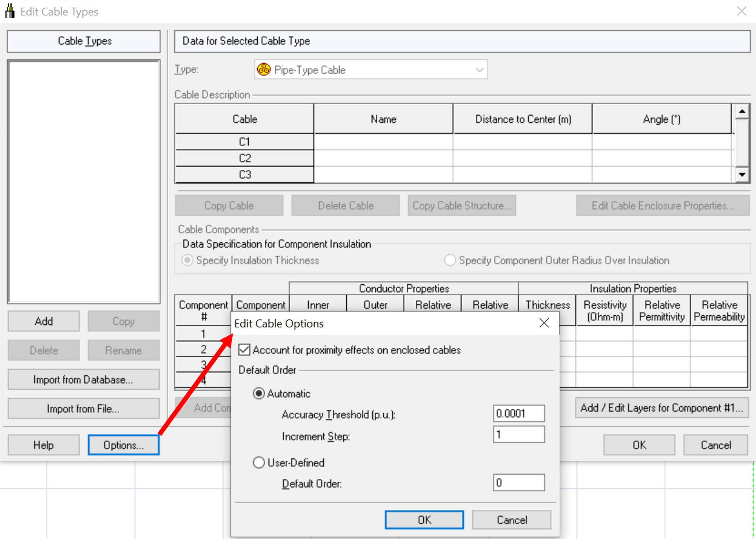Click the Rename cable type button

pyautogui.click(x=124, y=350)
